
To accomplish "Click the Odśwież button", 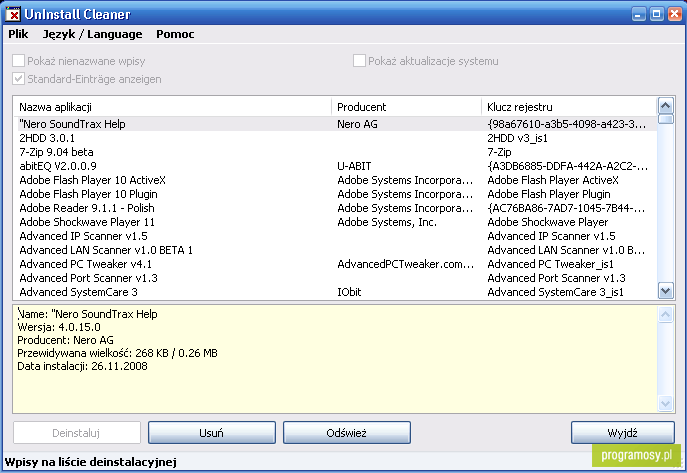I will 347,433.
